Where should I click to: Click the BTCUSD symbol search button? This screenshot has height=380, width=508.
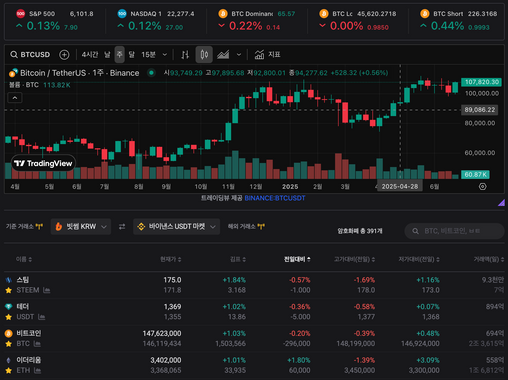(30, 55)
